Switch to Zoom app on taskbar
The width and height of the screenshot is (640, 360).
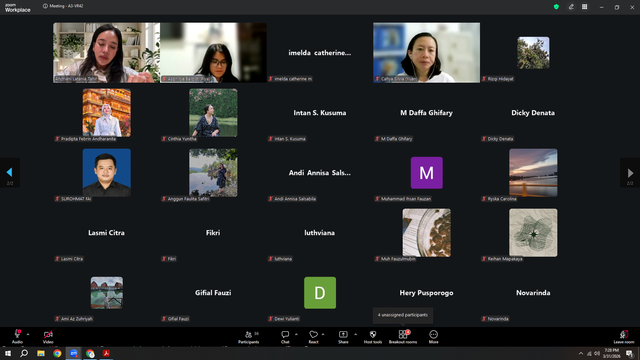click(x=74, y=353)
